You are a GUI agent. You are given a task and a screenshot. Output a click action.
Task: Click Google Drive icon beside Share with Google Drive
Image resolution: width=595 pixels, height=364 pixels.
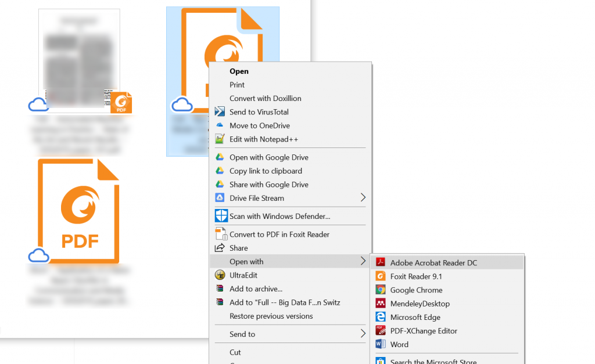(x=220, y=184)
